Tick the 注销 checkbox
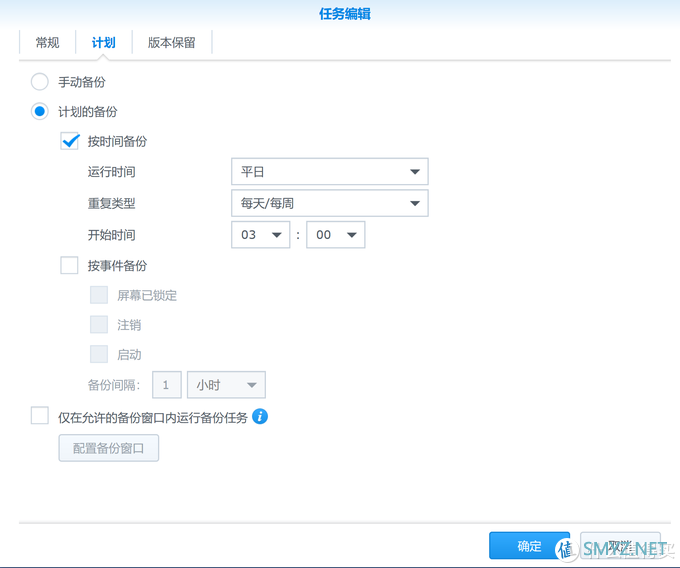This screenshot has width=680, height=568. [99, 324]
